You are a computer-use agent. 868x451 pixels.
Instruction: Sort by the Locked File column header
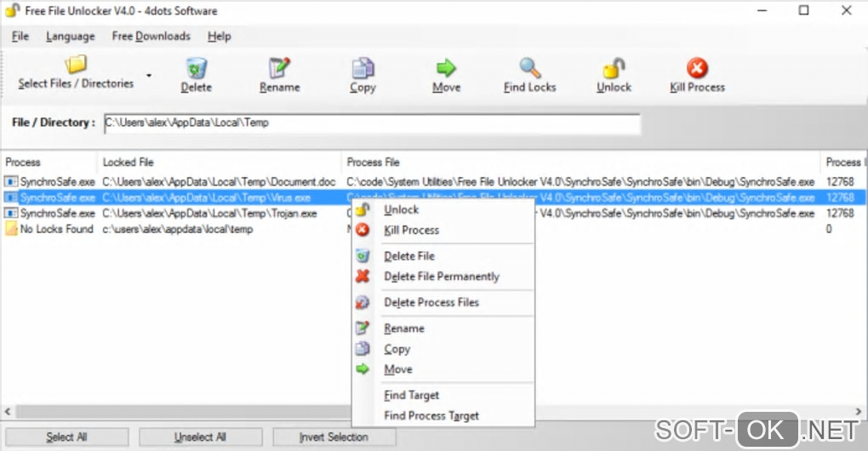pos(220,163)
